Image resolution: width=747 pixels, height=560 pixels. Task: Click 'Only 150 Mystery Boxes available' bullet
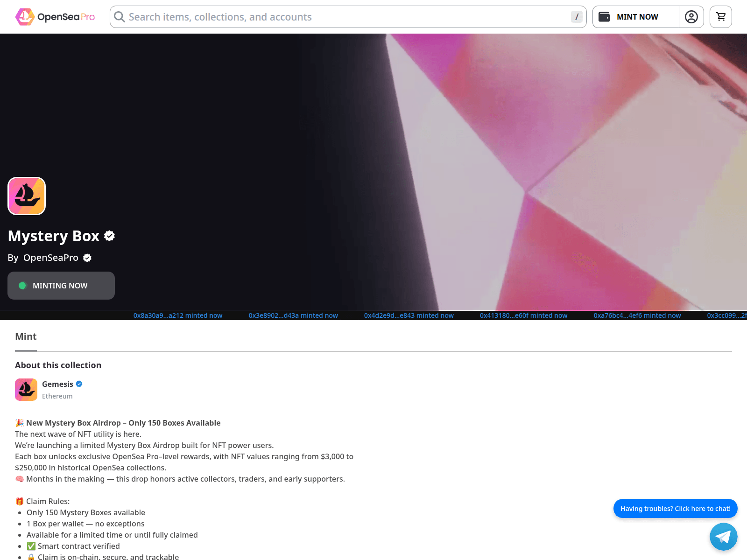(x=86, y=512)
